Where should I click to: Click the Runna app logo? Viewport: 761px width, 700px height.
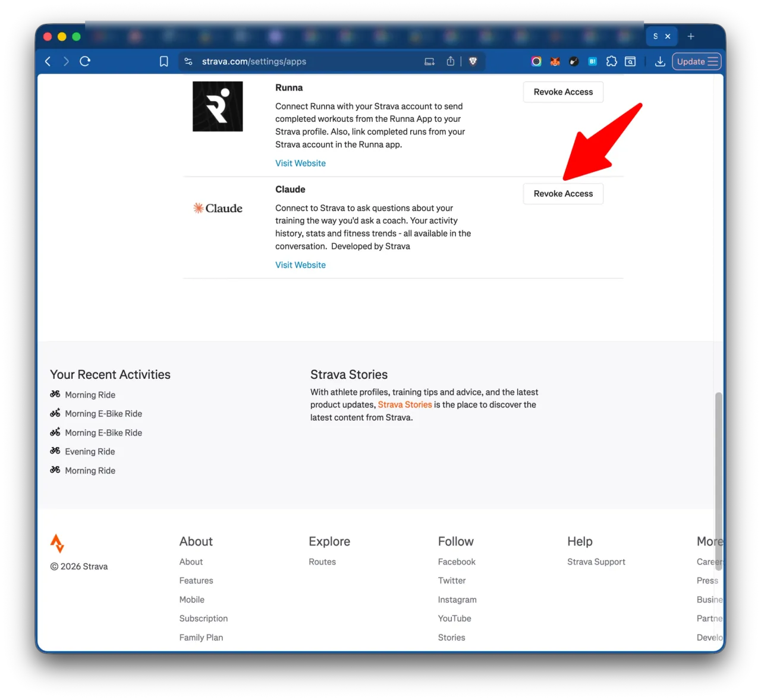pyautogui.click(x=218, y=106)
